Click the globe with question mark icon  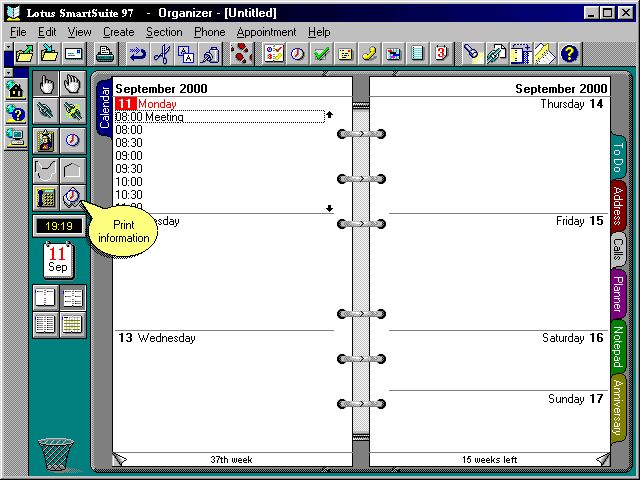tap(16, 113)
